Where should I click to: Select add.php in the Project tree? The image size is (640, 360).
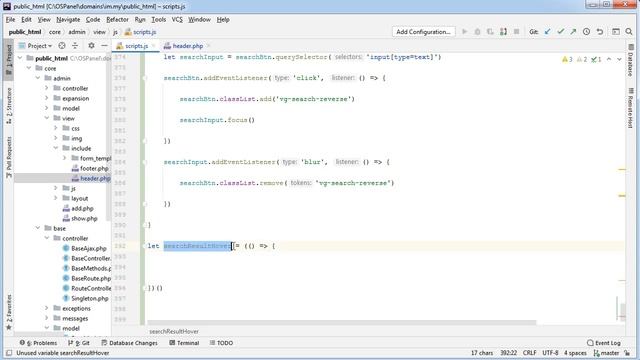coord(82,209)
